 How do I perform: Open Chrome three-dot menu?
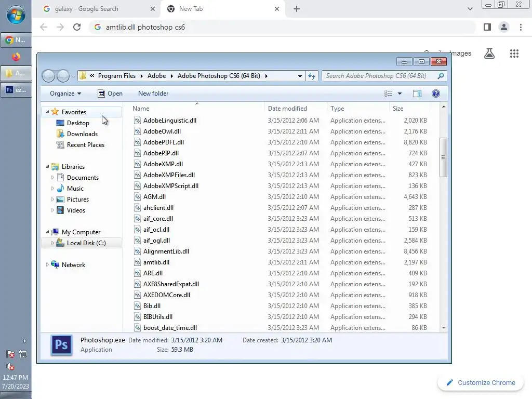tap(521, 27)
